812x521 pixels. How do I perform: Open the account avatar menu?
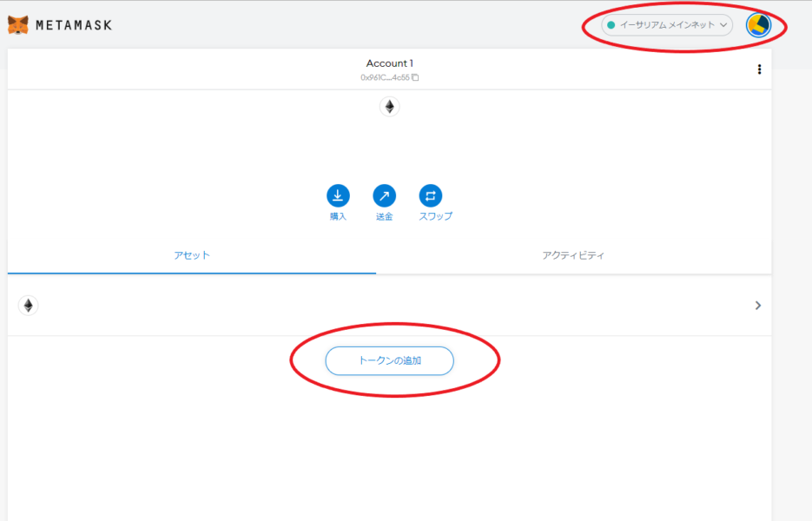758,25
